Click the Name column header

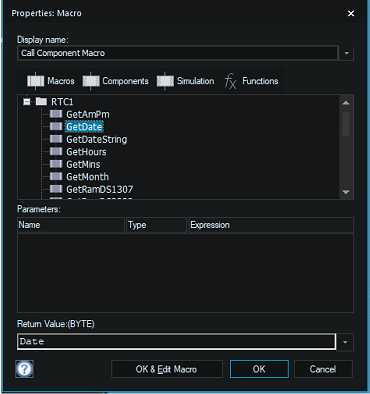71,225
